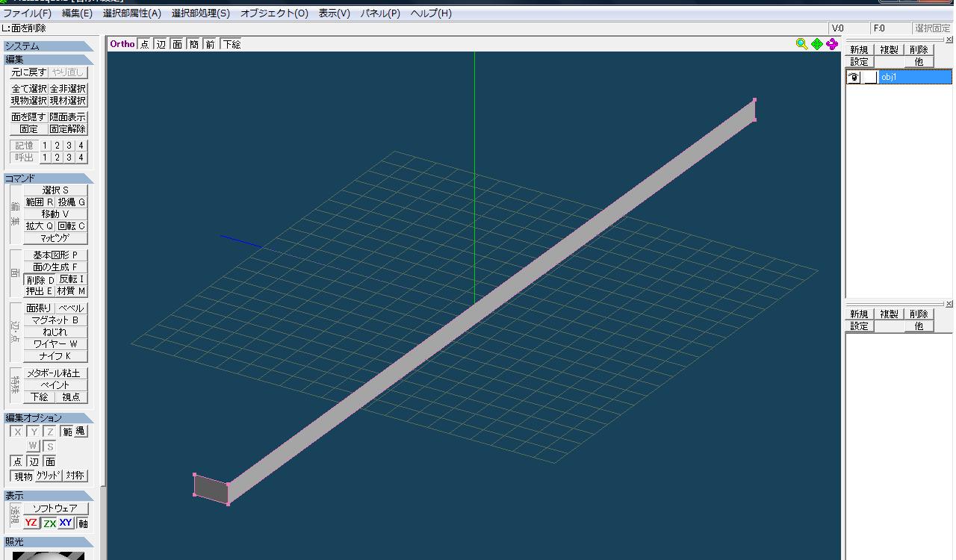Screen dimensions: 956x560
Task: Activate the 回転 C rotate command
Action: click(x=72, y=226)
